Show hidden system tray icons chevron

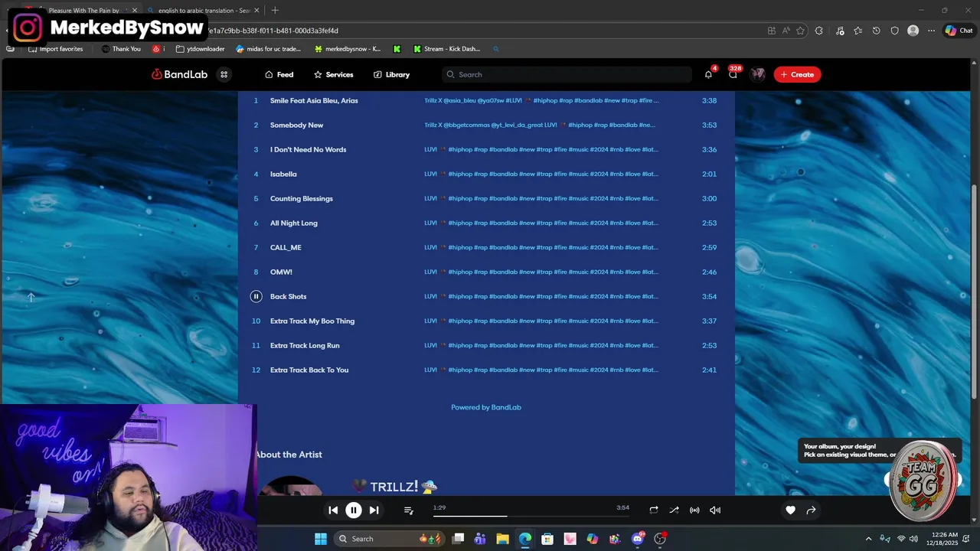[x=868, y=539]
